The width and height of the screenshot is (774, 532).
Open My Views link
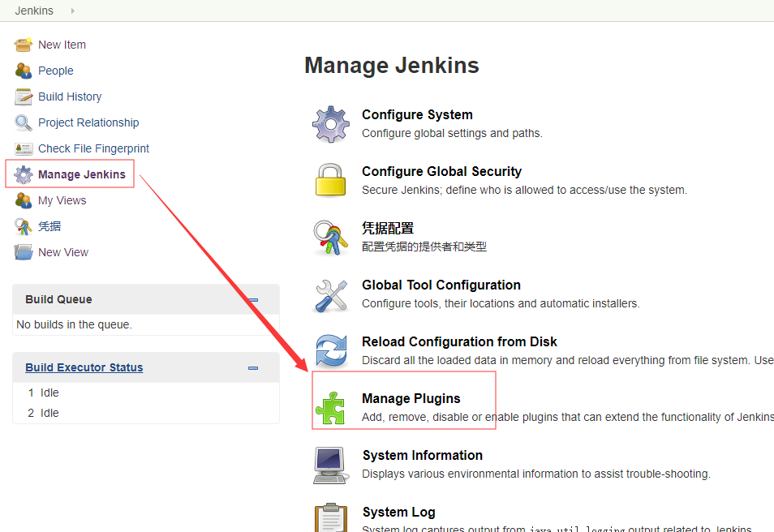[62, 201]
